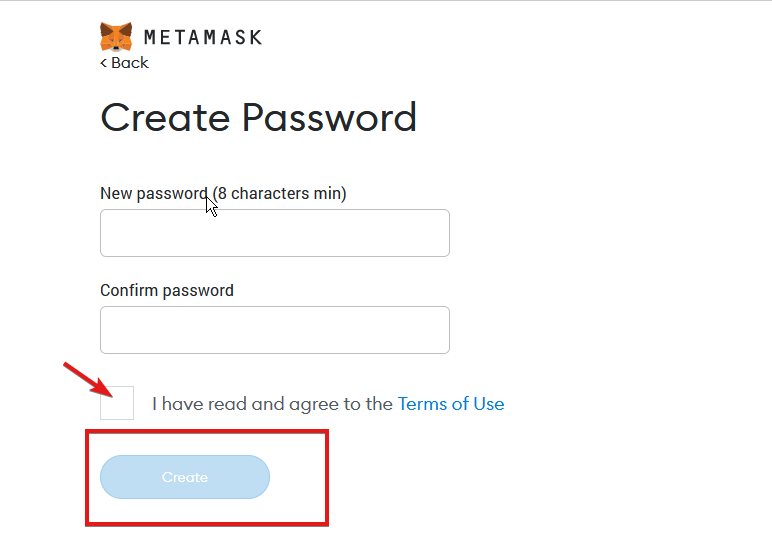Focus the New password input field
This screenshot has width=772, height=552.
(x=275, y=233)
